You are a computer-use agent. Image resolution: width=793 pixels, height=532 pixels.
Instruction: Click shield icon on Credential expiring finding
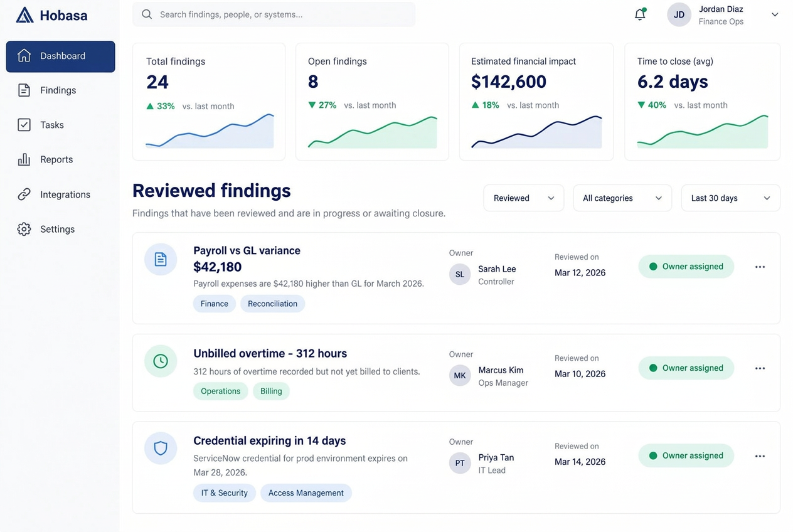point(161,448)
